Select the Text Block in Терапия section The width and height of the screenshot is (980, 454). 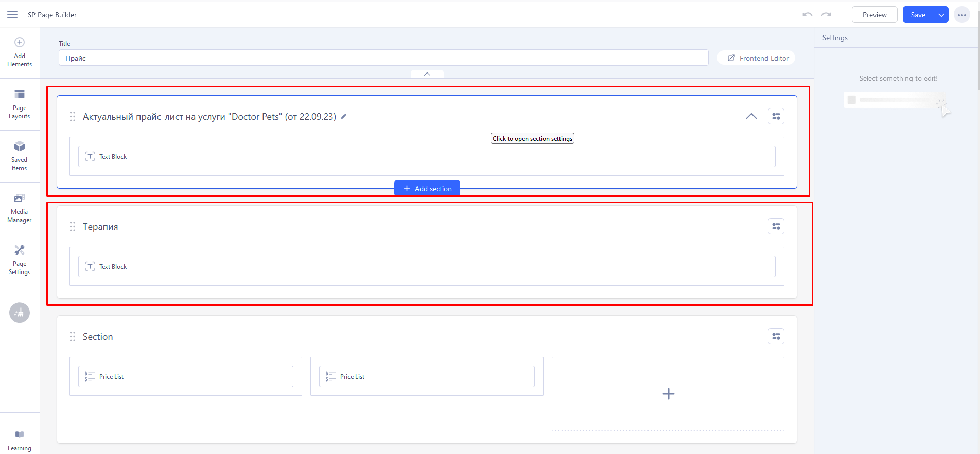tap(427, 266)
